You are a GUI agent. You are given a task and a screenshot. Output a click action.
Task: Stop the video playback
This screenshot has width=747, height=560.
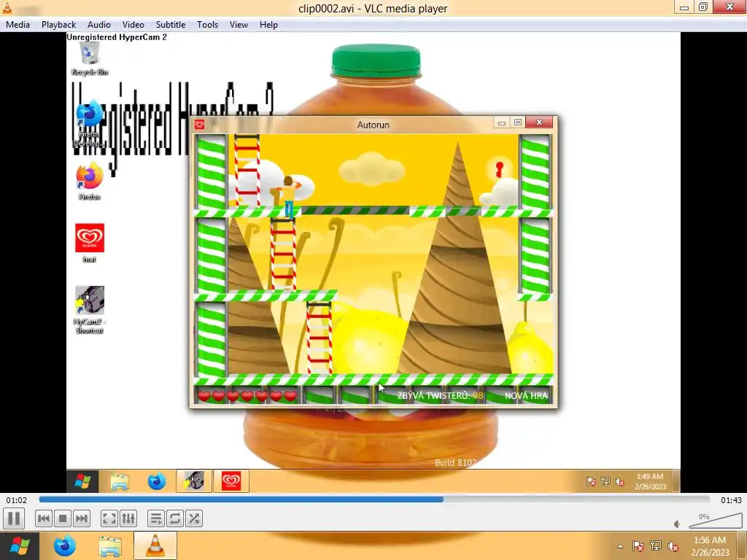coord(63,518)
